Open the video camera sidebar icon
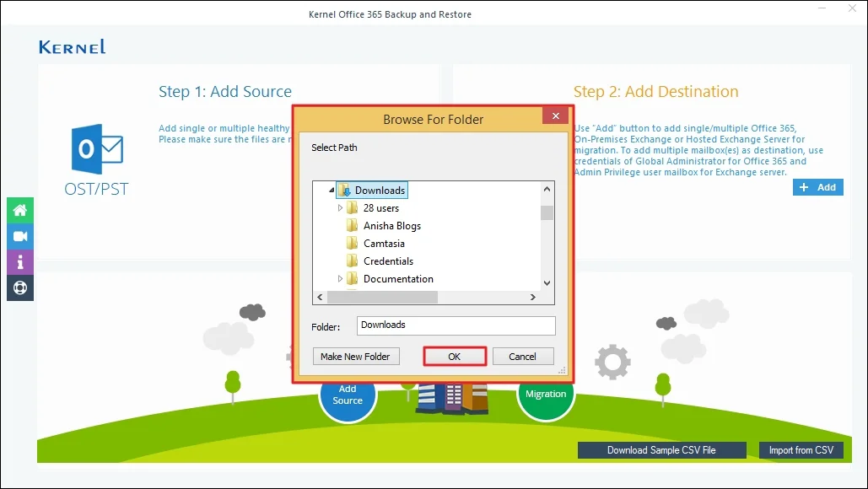868x489 pixels. [20, 236]
